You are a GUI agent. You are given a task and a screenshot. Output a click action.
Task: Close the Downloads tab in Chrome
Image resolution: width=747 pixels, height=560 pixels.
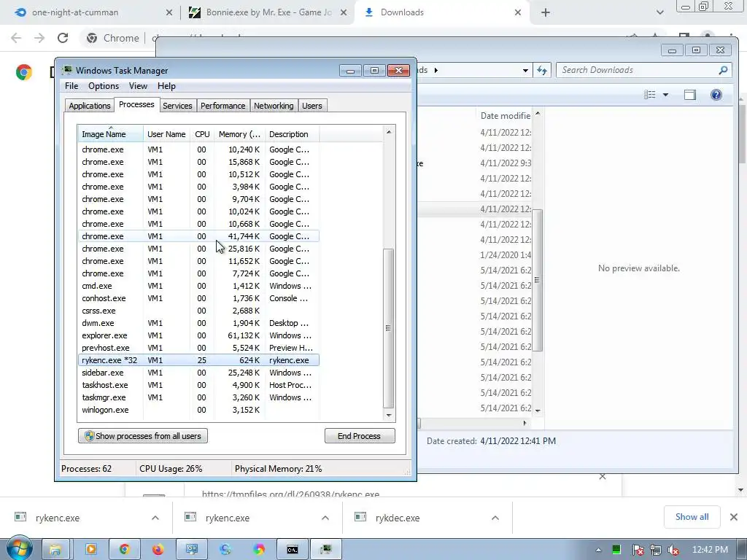pos(518,12)
